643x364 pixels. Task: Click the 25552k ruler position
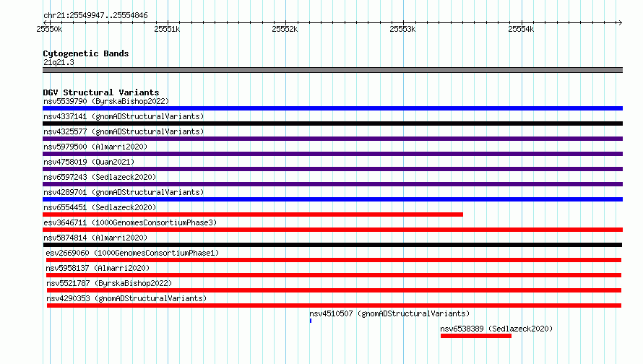pos(285,29)
